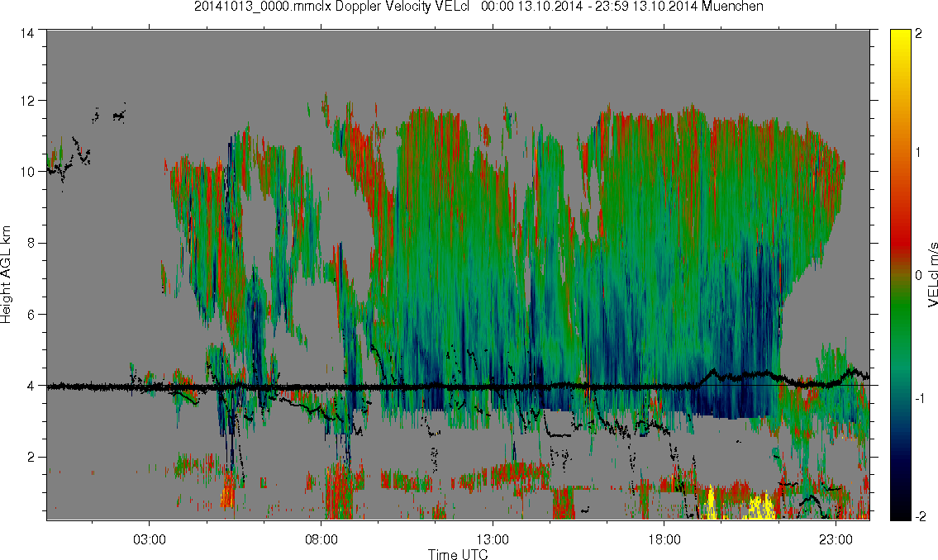Click the 14 km height tick label
938x560 pixels.
click(27, 34)
